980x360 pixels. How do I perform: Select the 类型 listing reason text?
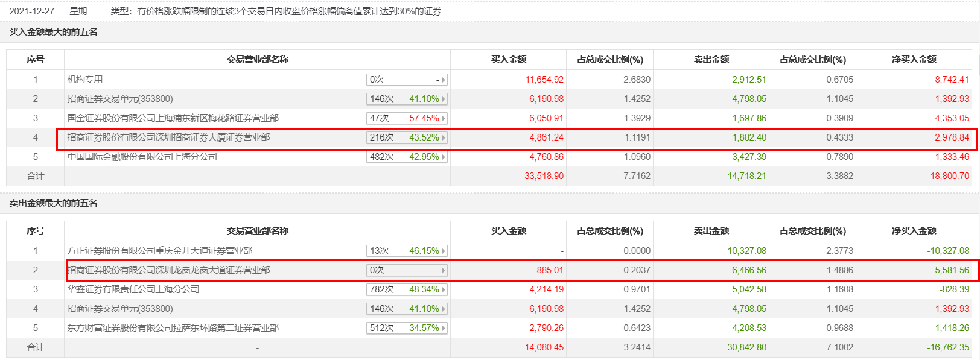point(276,11)
